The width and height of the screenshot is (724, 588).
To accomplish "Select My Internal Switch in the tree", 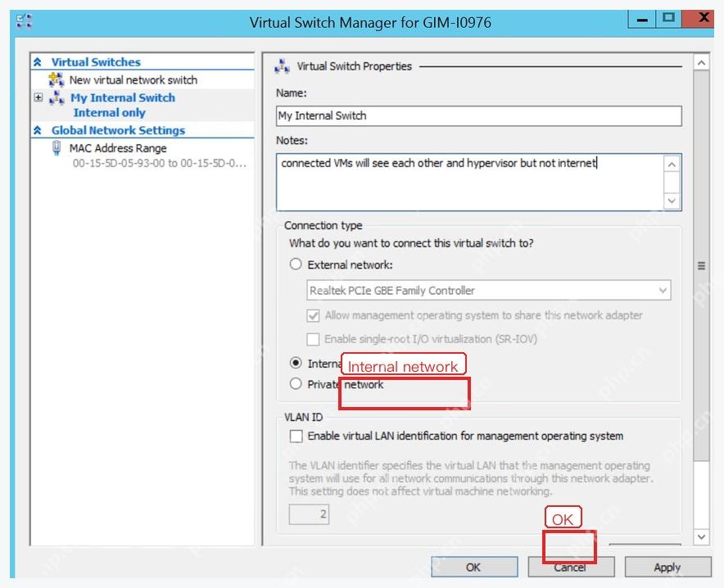I will tap(123, 97).
